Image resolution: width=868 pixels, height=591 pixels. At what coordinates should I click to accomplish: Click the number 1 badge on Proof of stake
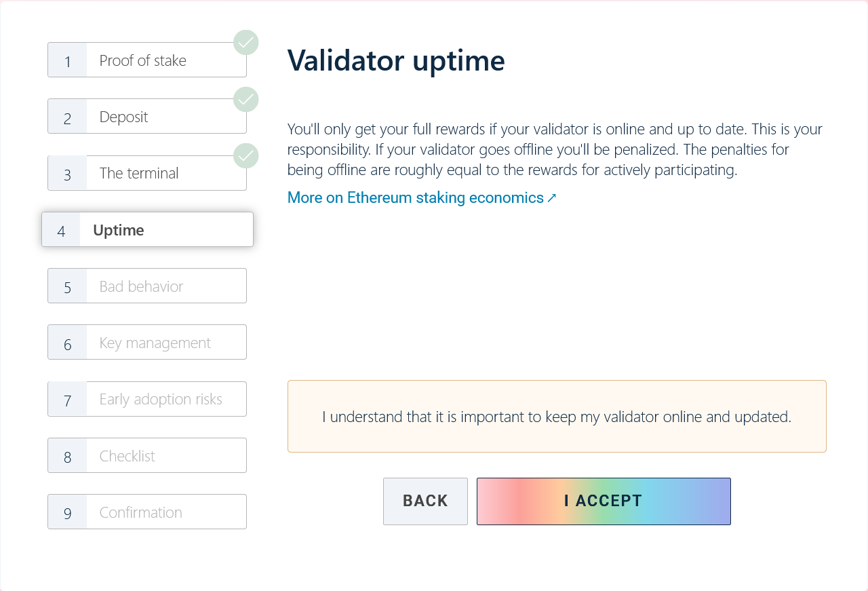(x=66, y=61)
